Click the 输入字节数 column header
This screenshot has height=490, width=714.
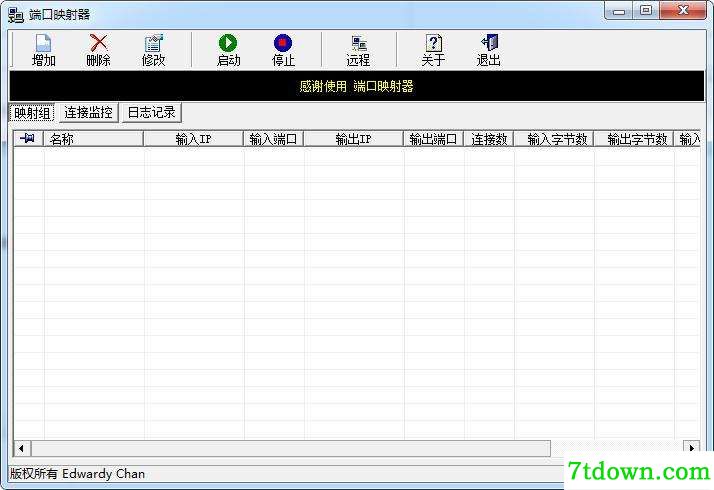[554, 138]
